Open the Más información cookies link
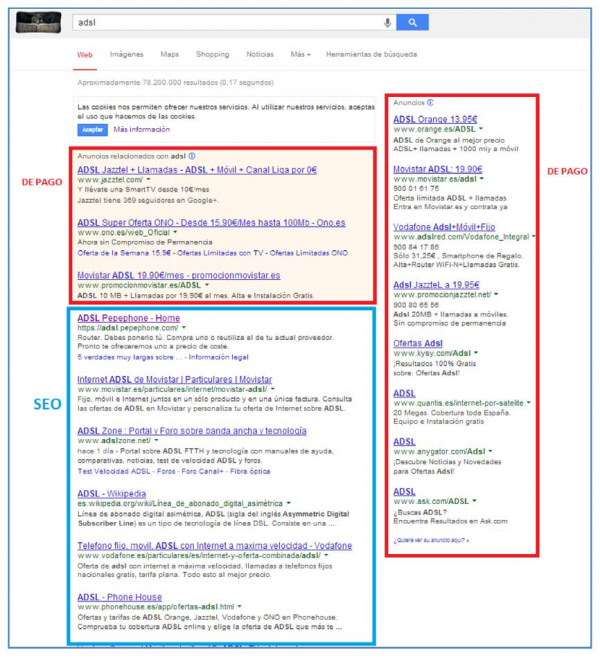600x664 pixels. 141,130
